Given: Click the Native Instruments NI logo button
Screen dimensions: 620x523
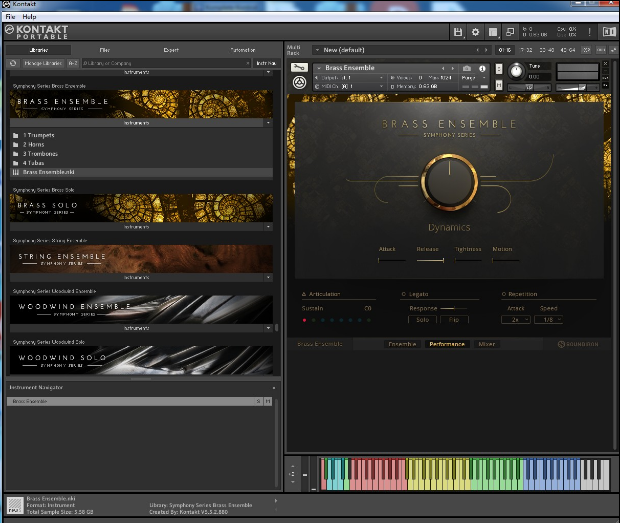Looking at the screenshot, I should (609, 32).
